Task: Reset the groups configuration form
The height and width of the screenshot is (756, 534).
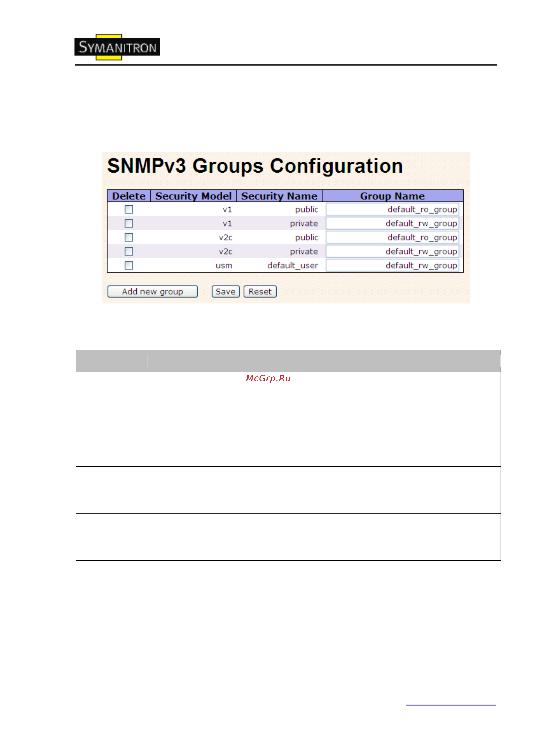Action: pos(260,292)
